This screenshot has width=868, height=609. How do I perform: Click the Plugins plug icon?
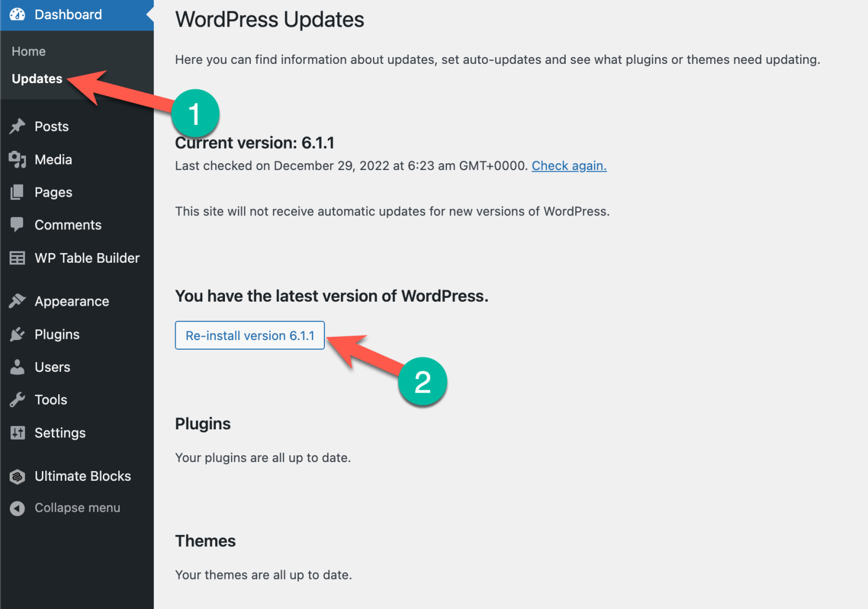(18, 334)
